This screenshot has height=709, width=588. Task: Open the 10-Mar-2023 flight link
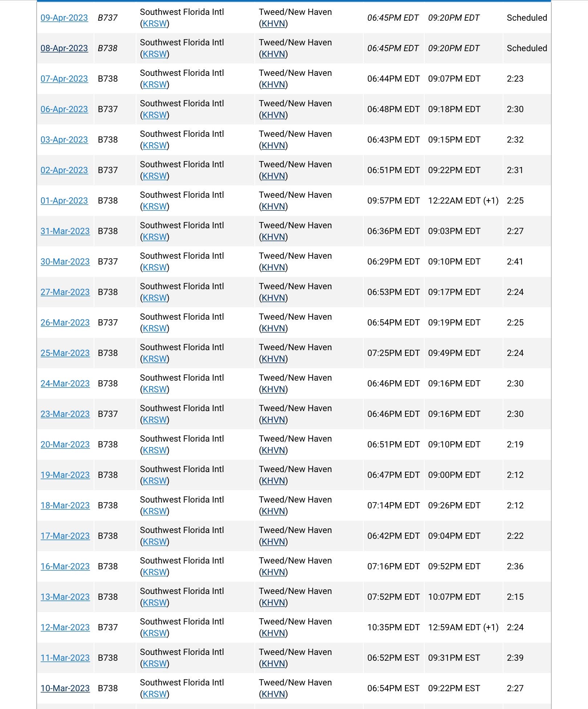click(65, 688)
